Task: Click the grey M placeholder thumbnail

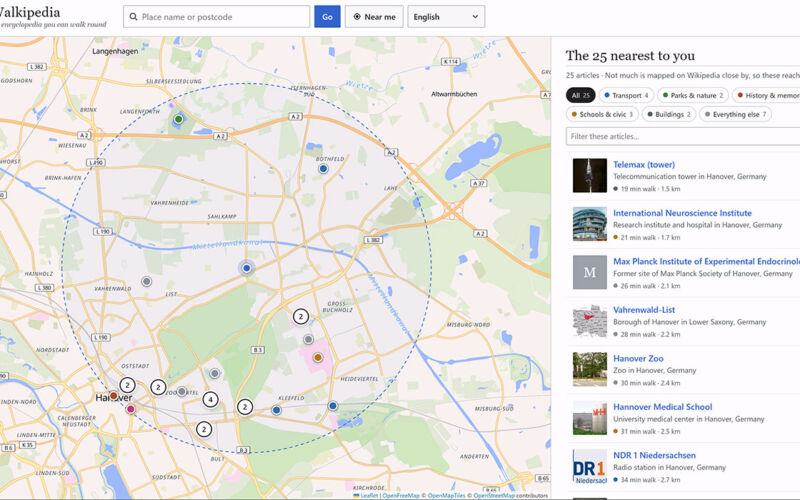Action: [590, 272]
